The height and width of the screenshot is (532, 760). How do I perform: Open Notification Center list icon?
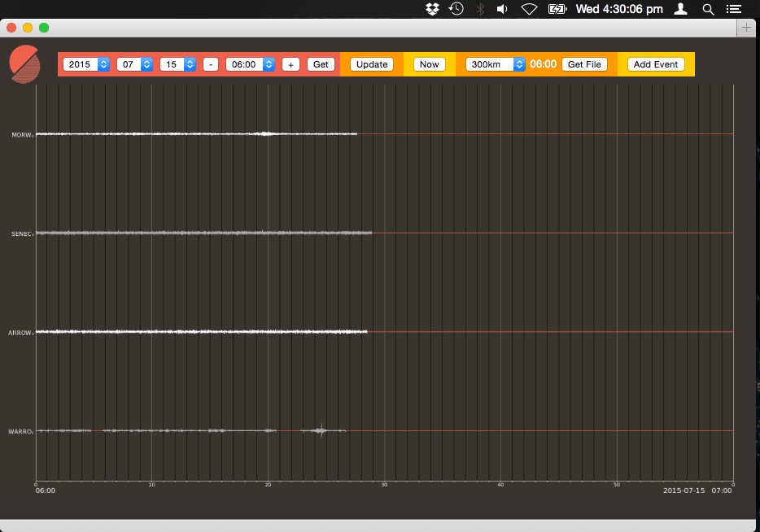point(734,9)
